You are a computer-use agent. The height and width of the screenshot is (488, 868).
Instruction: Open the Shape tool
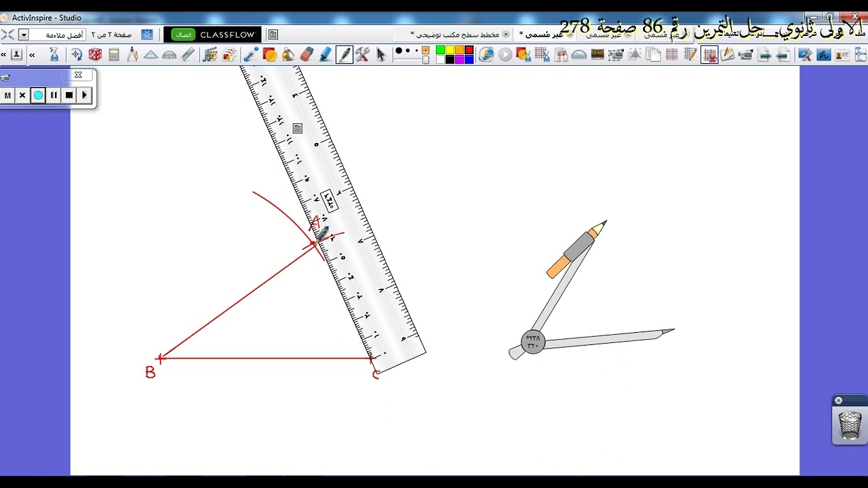[x=270, y=54]
